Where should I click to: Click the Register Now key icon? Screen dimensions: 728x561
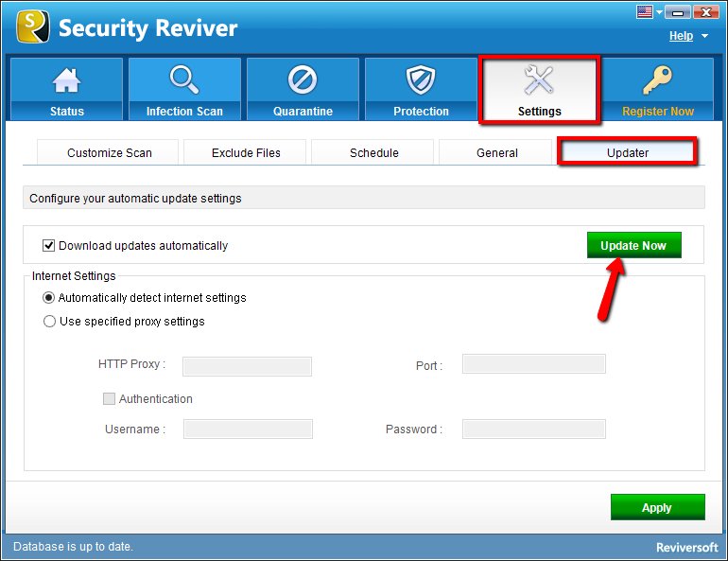(657, 79)
